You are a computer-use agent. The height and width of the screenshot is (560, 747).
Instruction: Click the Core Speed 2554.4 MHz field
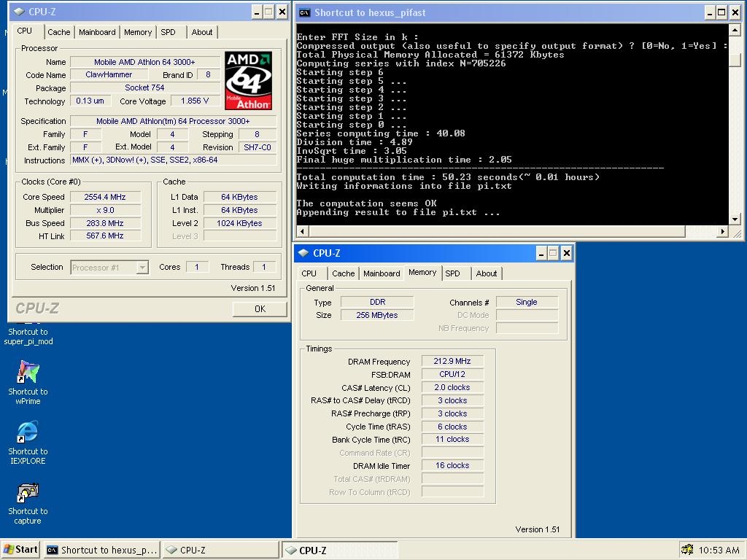click(105, 197)
